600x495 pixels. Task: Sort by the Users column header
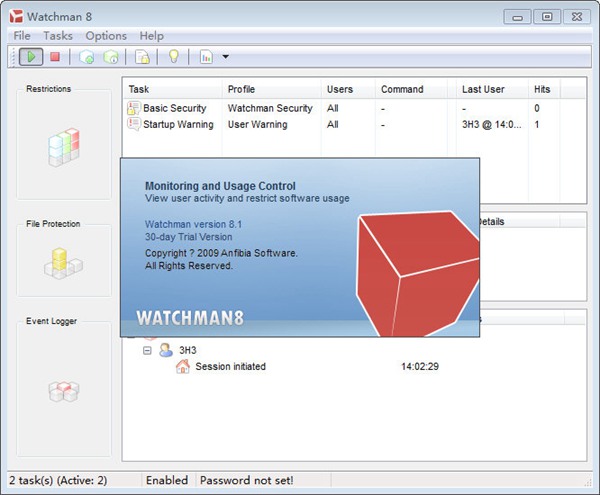348,89
